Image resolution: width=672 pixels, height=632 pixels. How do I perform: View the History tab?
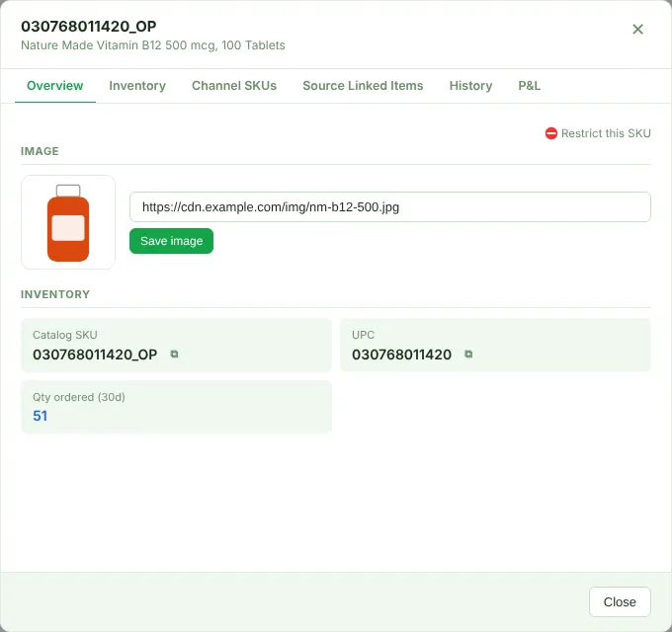click(x=470, y=86)
